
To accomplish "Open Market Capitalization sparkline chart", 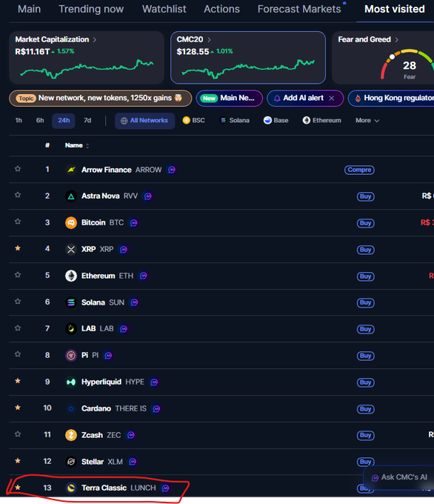I will tap(87, 68).
